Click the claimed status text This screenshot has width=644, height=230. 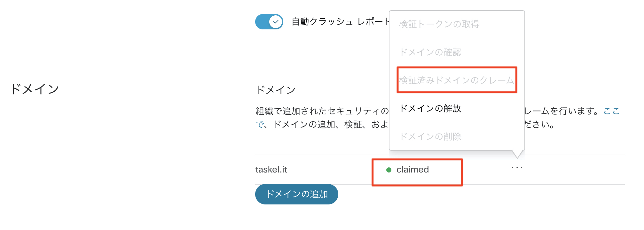click(412, 170)
